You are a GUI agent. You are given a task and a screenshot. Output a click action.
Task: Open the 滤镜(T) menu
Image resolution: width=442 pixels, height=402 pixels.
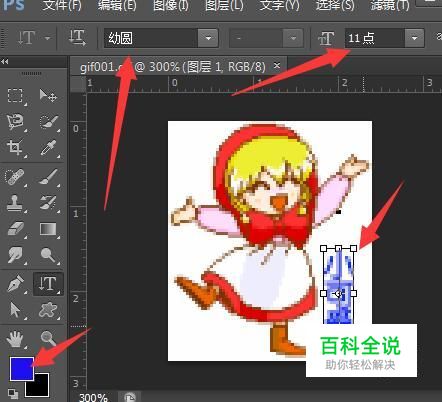pyautogui.click(x=390, y=5)
